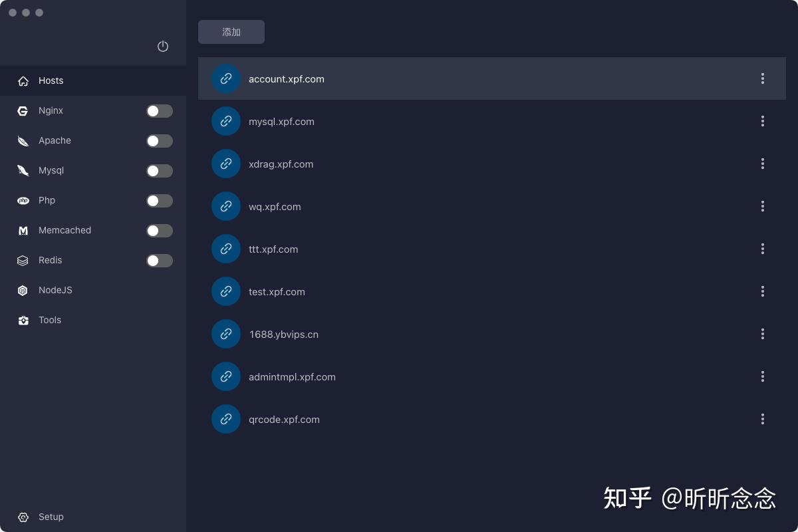Click the Nginx service icon
798x532 pixels.
(23, 110)
